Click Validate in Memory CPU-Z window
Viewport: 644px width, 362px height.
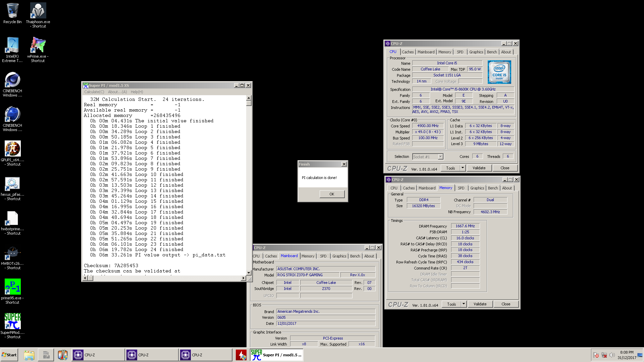[x=480, y=304]
